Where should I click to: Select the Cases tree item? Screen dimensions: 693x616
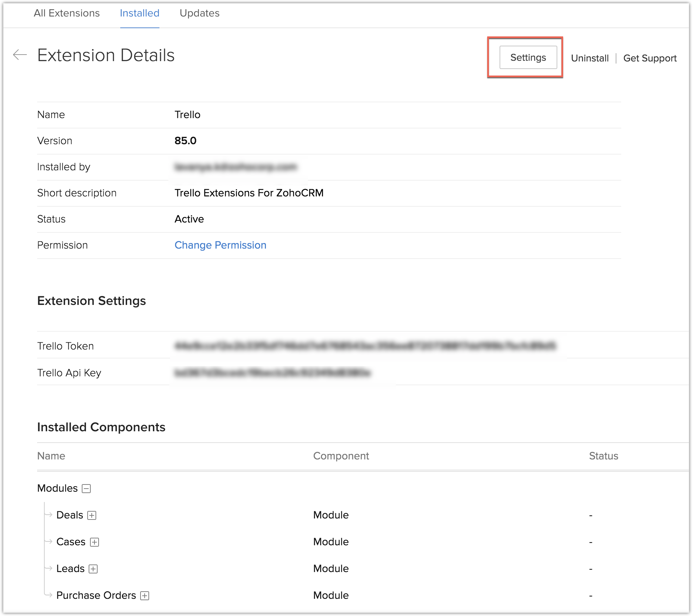coord(71,541)
